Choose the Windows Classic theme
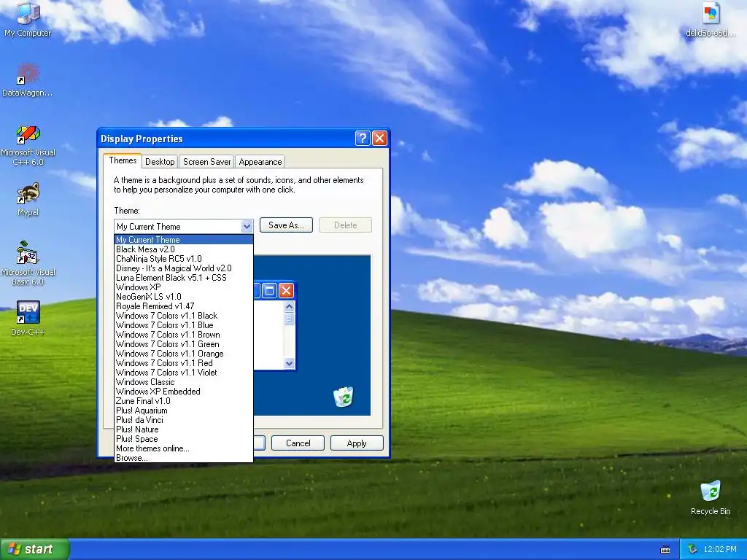 click(184, 382)
